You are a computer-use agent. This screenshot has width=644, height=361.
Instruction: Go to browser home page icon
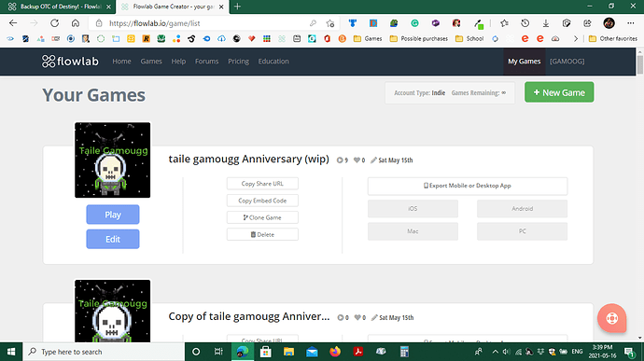pyautogui.click(x=76, y=23)
